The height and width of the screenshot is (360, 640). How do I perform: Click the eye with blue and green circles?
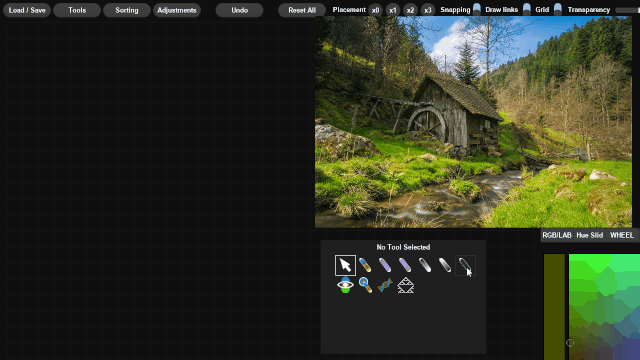[x=345, y=285]
